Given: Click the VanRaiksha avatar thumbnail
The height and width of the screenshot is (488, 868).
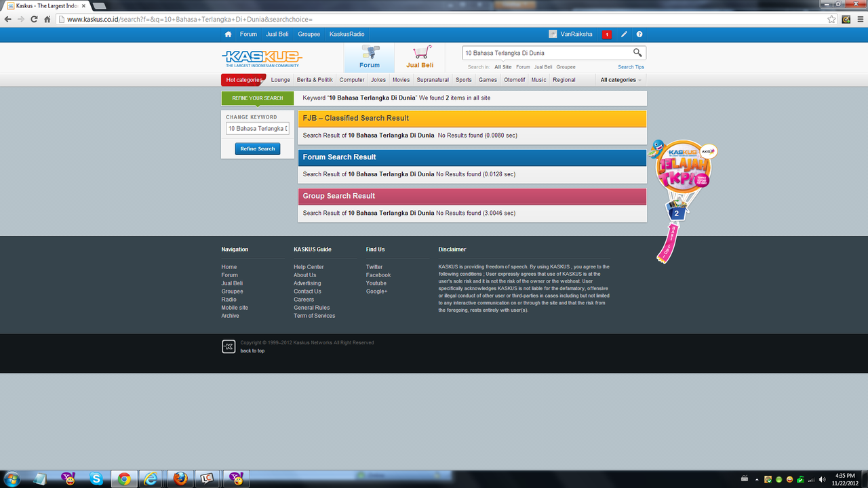Looking at the screenshot, I should click(x=553, y=34).
